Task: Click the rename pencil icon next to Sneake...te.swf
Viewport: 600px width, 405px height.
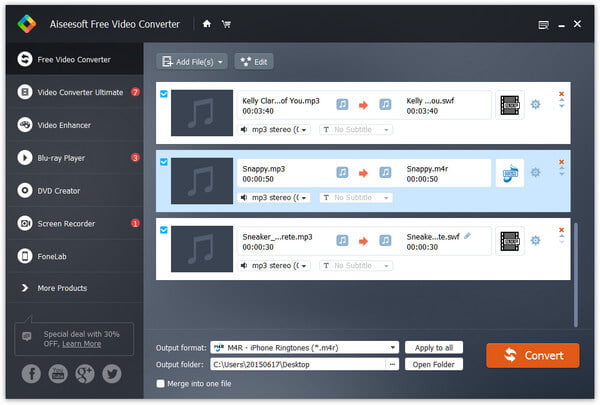Action: pyautogui.click(x=467, y=236)
